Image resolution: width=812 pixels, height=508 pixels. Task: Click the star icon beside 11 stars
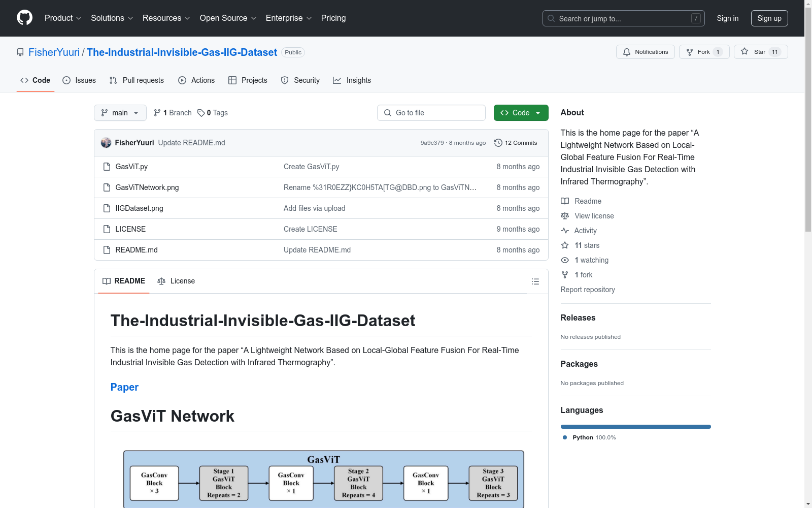click(565, 245)
